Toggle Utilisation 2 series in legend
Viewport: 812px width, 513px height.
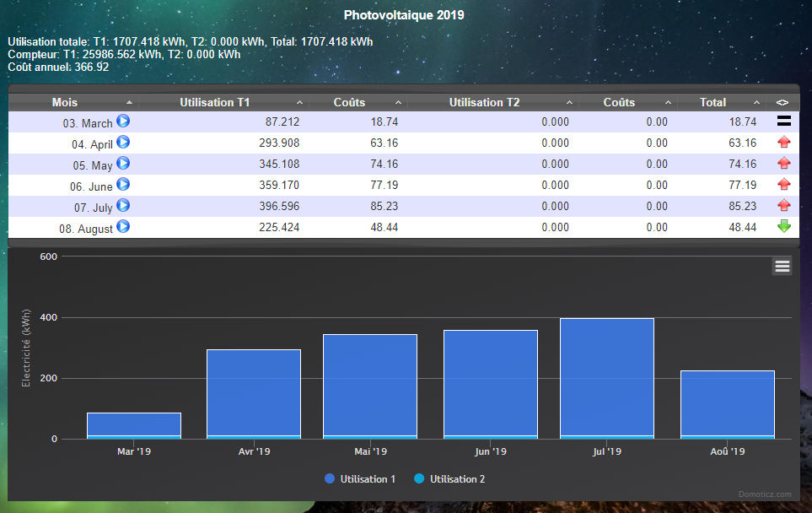tap(449, 479)
